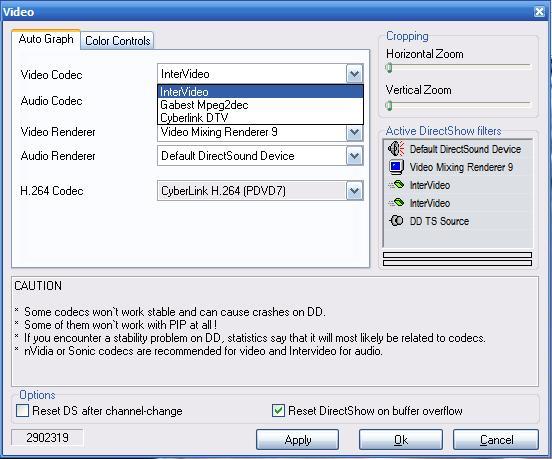Click the Video Renderer label
This screenshot has height=459, width=552.
[x=58, y=132]
